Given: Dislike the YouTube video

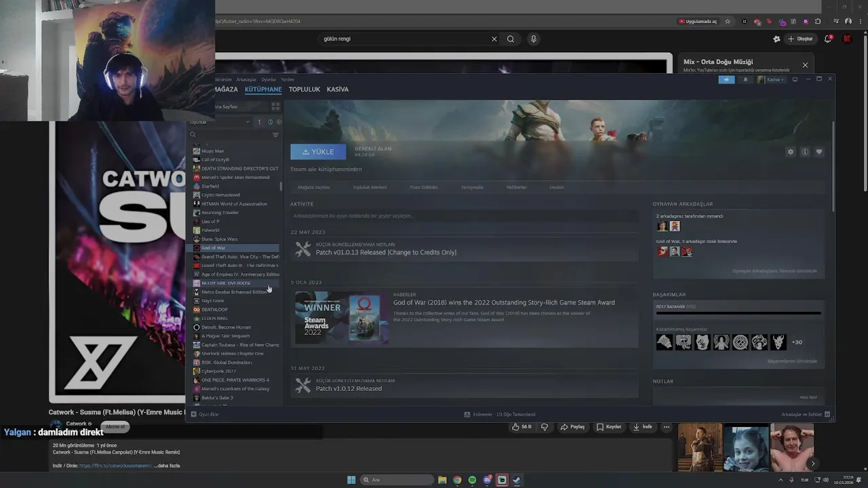Looking at the screenshot, I should click(545, 427).
